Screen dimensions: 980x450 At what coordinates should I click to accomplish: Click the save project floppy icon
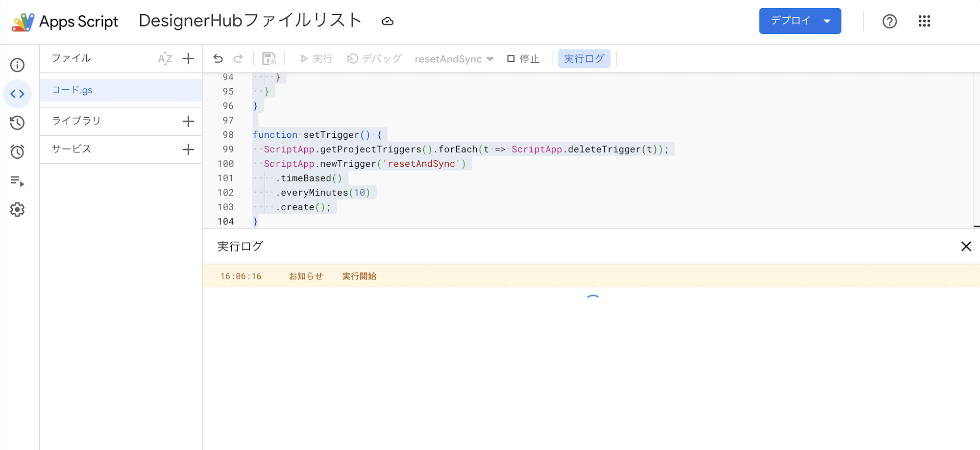[269, 59]
